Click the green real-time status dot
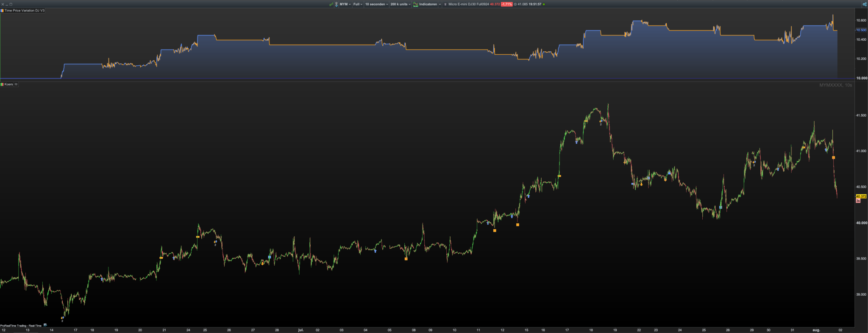Image resolution: width=868 pixels, height=333 pixels. point(544,4)
